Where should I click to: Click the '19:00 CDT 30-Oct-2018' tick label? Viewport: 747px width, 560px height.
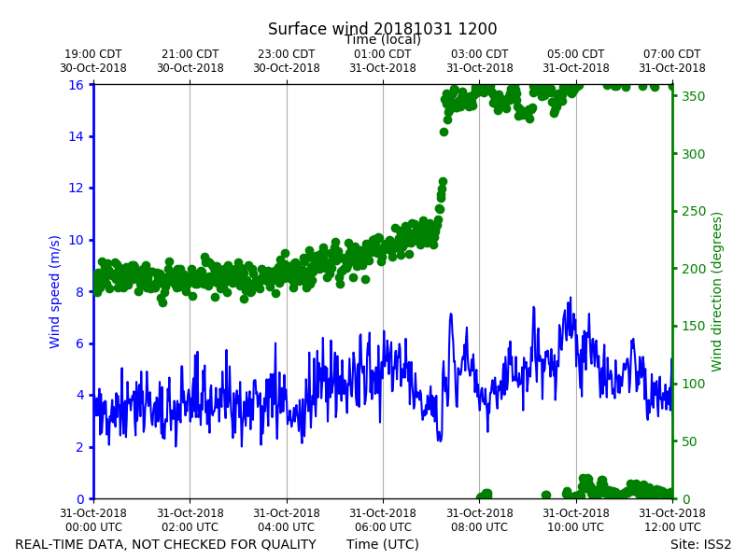93,61
